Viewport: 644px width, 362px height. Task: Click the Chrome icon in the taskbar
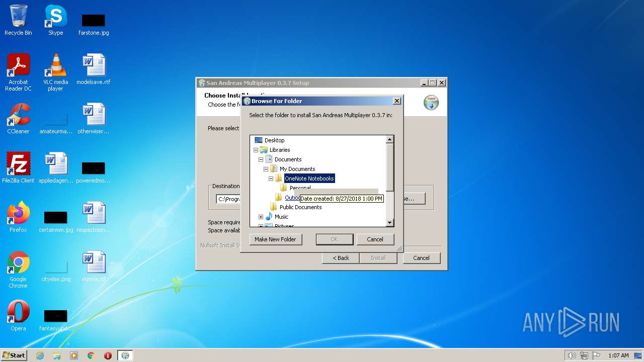91,355
